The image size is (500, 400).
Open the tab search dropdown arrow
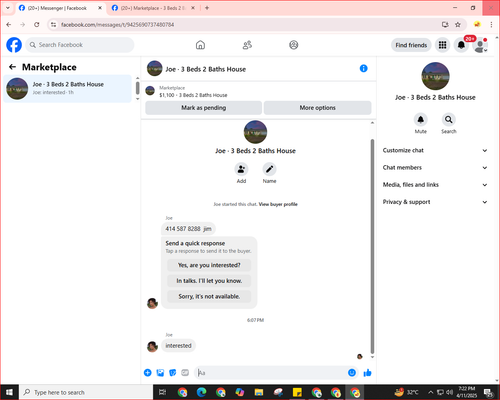coord(8,8)
